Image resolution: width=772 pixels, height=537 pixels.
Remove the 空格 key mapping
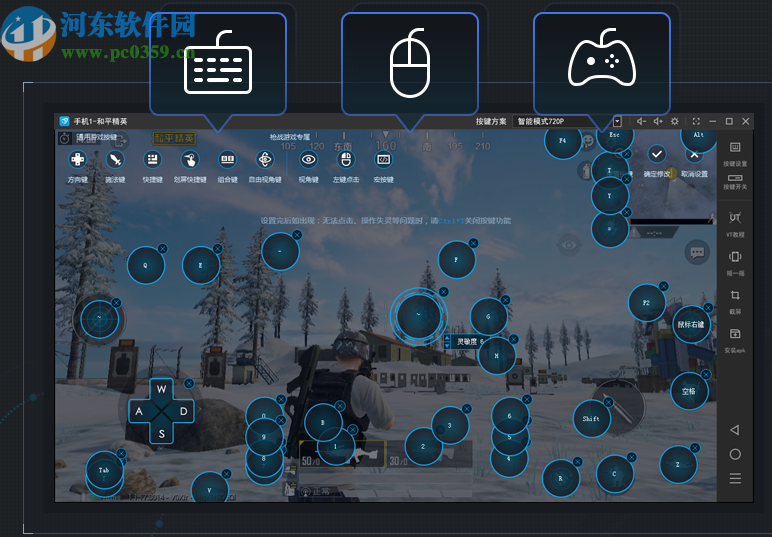706,375
